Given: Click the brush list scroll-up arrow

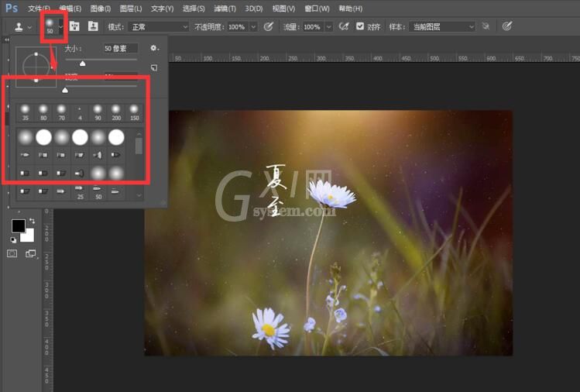Looking at the screenshot, I should coord(139,134).
